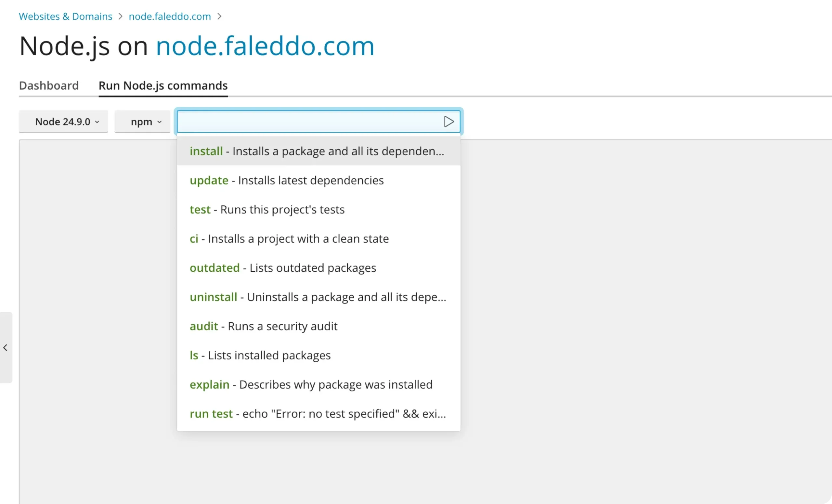Screen dimensions: 832x504
Task: Select the test command suggestion
Action: point(267,210)
